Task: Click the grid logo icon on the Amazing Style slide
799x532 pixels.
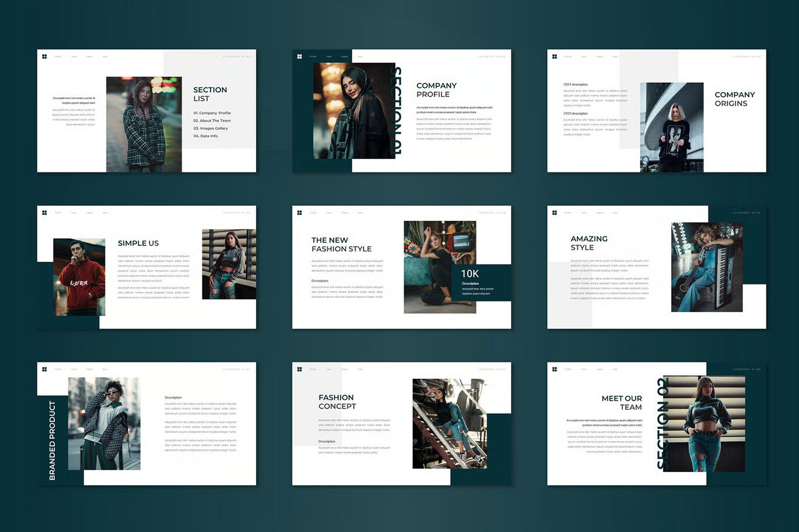Action: 553,212
